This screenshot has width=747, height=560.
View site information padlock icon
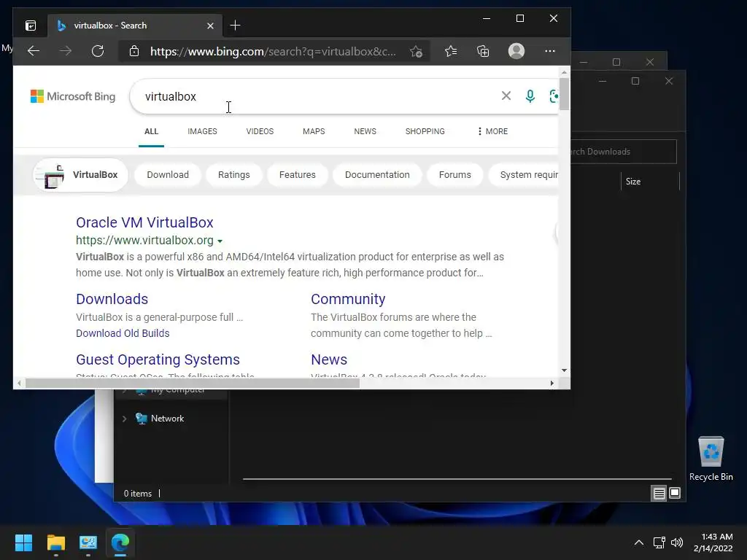tap(134, 51)
